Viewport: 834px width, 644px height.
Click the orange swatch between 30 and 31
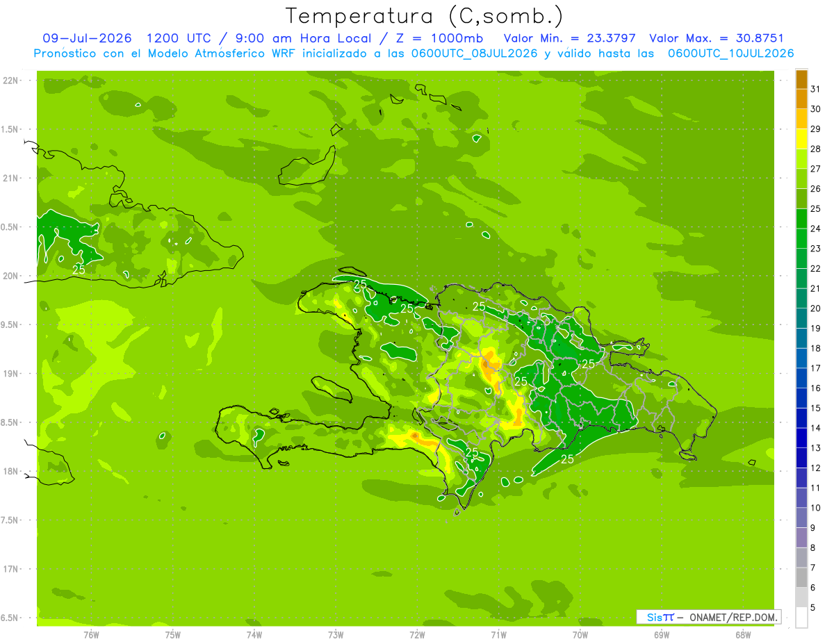(801, 99)
